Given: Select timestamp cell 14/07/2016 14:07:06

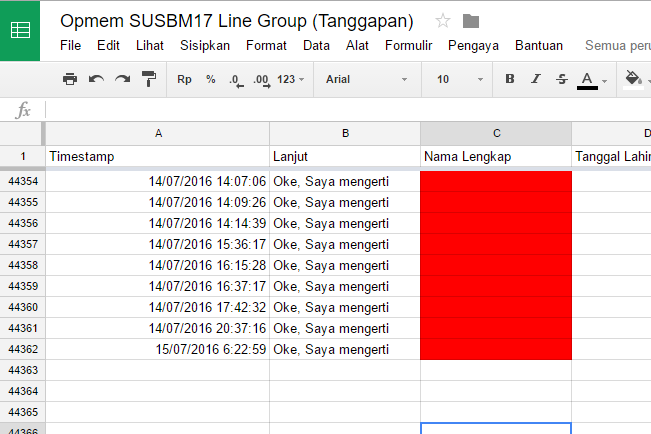Looking at the screenshot, I should 158,181.
